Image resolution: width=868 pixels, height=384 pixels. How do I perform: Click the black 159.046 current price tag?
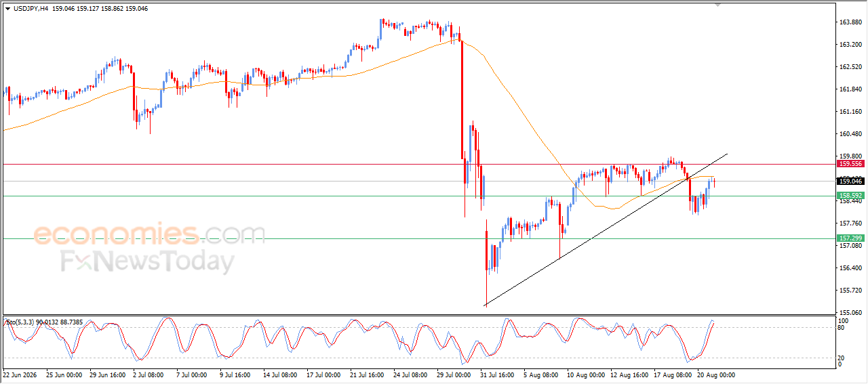(850, 181)
